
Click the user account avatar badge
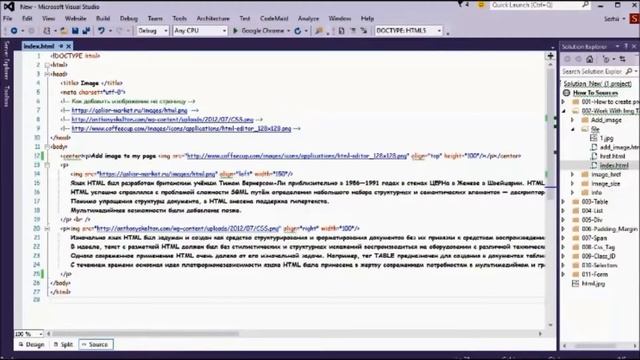(634, 18)
